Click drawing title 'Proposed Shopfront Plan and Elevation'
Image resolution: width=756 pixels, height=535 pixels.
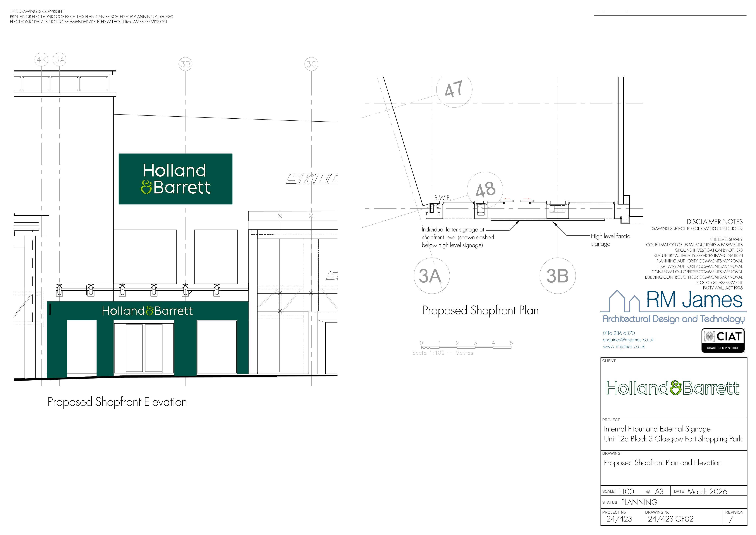coord(662,463)
